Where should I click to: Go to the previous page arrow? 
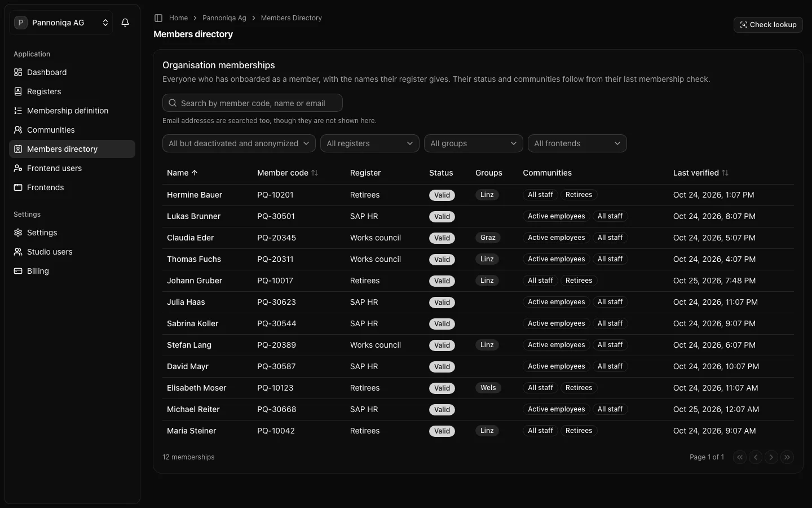[756, 457]
